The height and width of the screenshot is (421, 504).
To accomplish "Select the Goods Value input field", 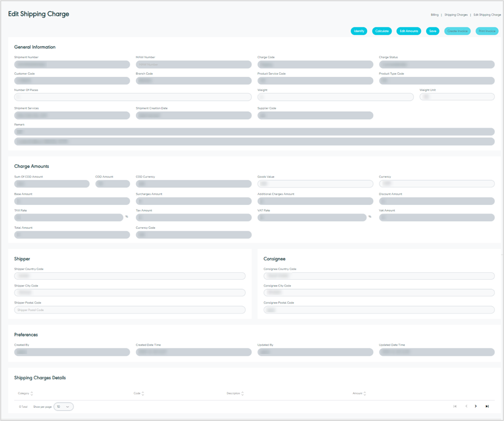I will pyautogui.click(x=315, y=184).
